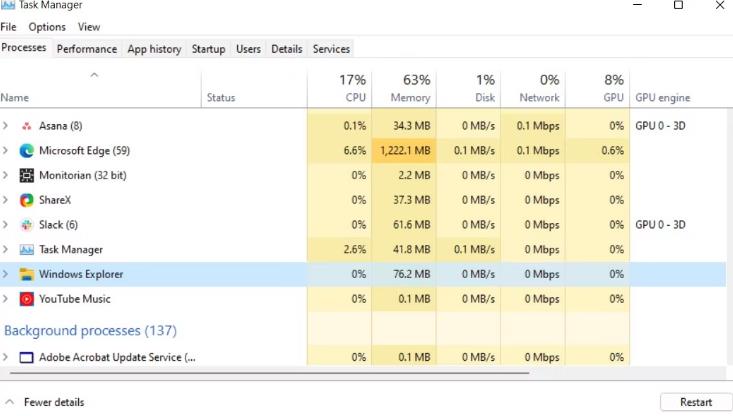This screenshot has height=416, width=733.
Task: Click the Asana app icon
Action: [27, 126]
